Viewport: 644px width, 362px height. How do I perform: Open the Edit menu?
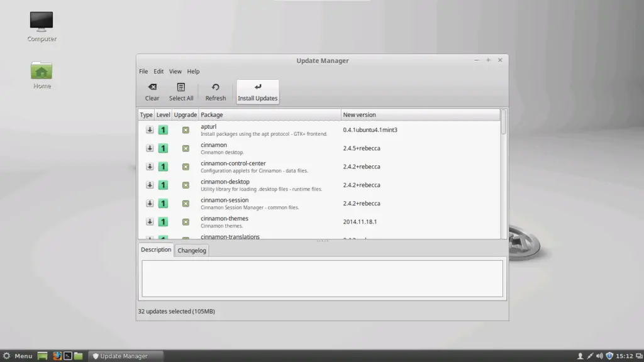158,72
